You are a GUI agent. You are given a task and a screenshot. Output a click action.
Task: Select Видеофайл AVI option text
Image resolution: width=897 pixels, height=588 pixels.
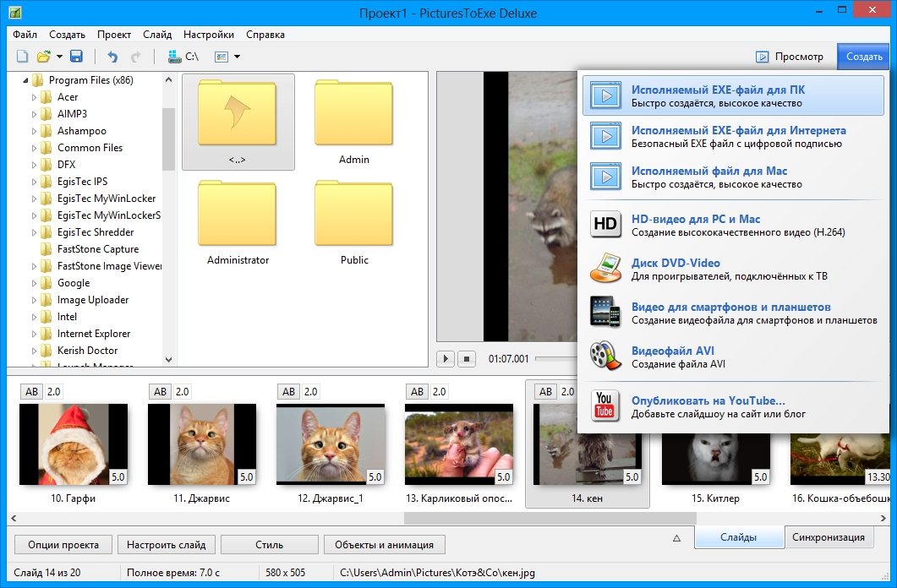673,351
